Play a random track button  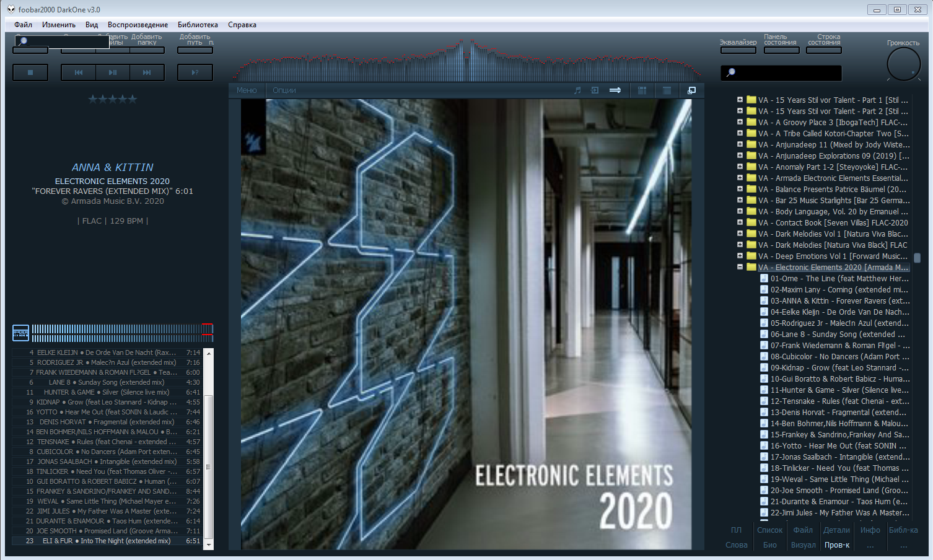pos(195,72)
